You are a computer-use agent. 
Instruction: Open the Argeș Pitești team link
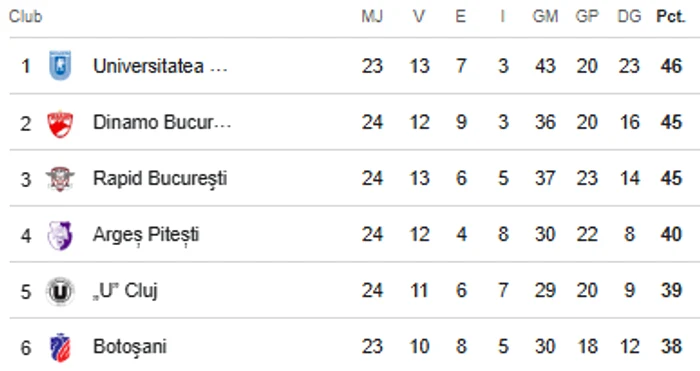pos(146,235)
